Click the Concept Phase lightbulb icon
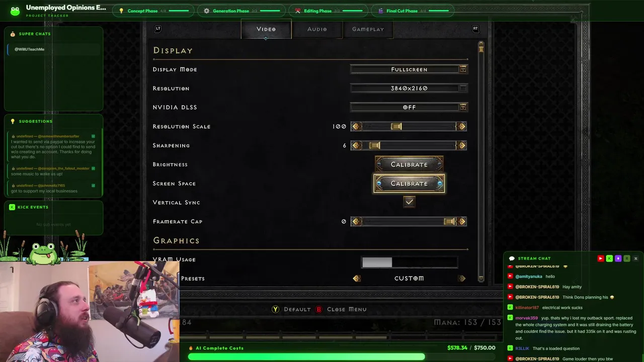Viewport: 644px width, 362px height. (121, 11)
